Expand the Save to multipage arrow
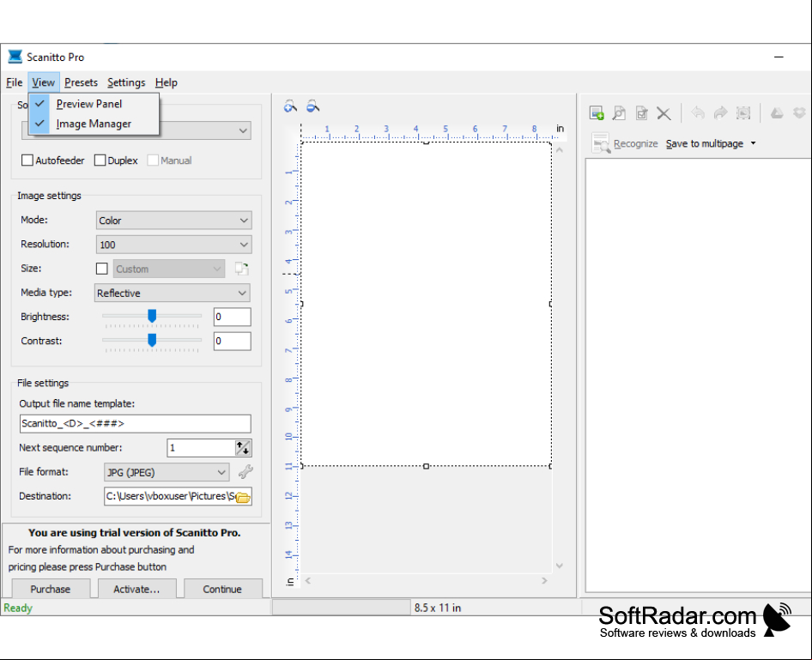 pyautogui.click(x=753, y=143)
